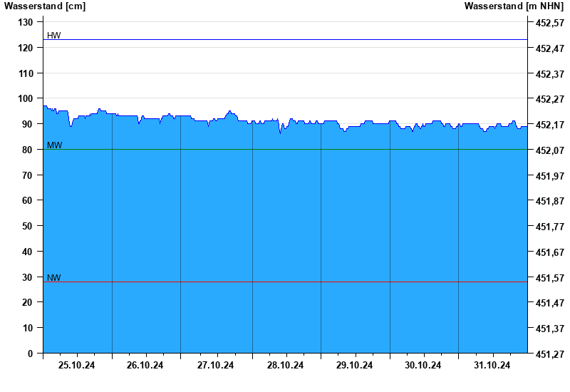Image resolution: width=570 pixels, height=392 pixels.
Task: Click the 50 tick on left axis
Action: coord(28,226)
